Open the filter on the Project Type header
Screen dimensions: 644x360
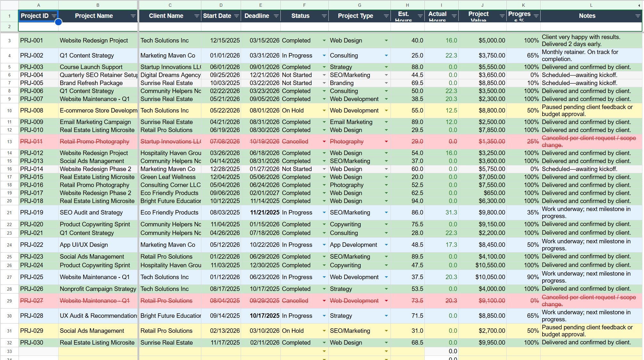click(386, 16)
